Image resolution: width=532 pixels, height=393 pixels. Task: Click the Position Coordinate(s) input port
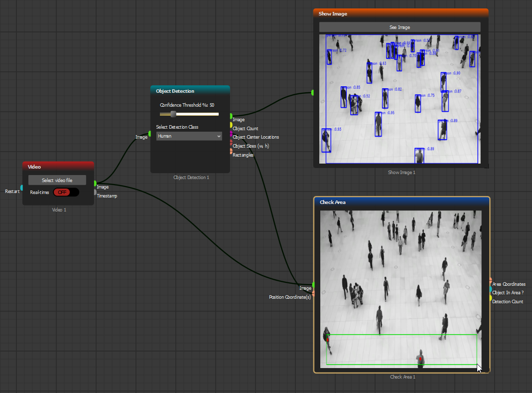[313, 294]
